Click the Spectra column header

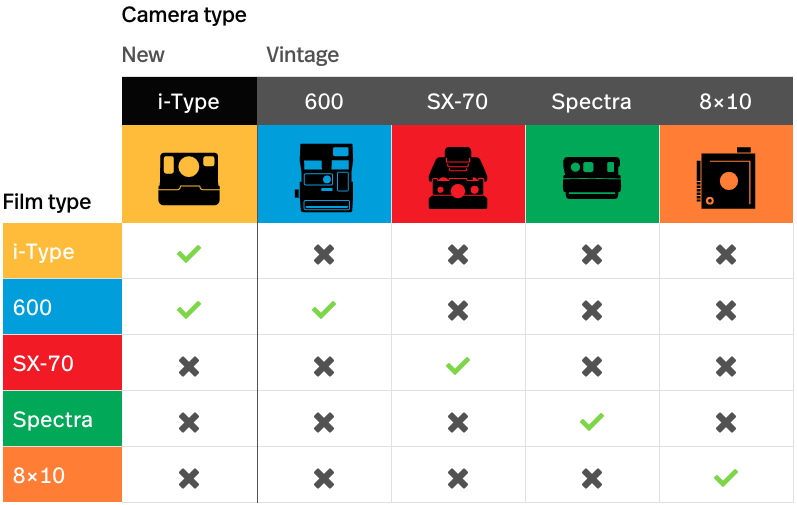[592, 101]
